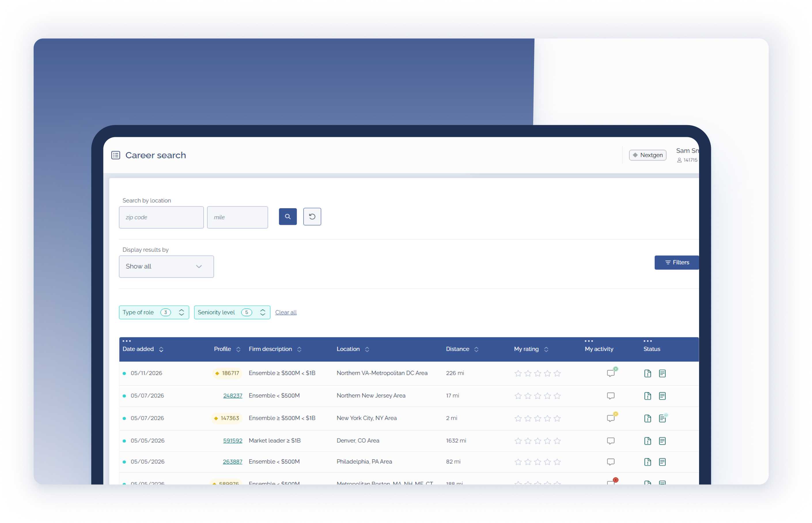
Task: Click the Clear all link
Action: click(286, 313)
